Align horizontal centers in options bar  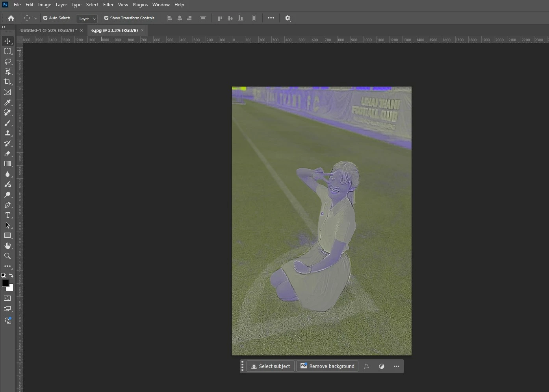(x=180, y=18)
